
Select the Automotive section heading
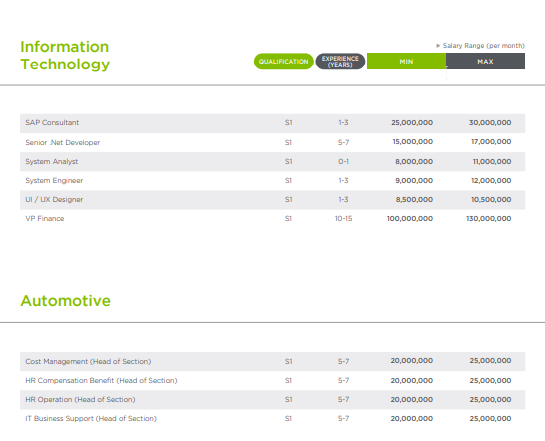pyautogui.click(x=65, y=301)
